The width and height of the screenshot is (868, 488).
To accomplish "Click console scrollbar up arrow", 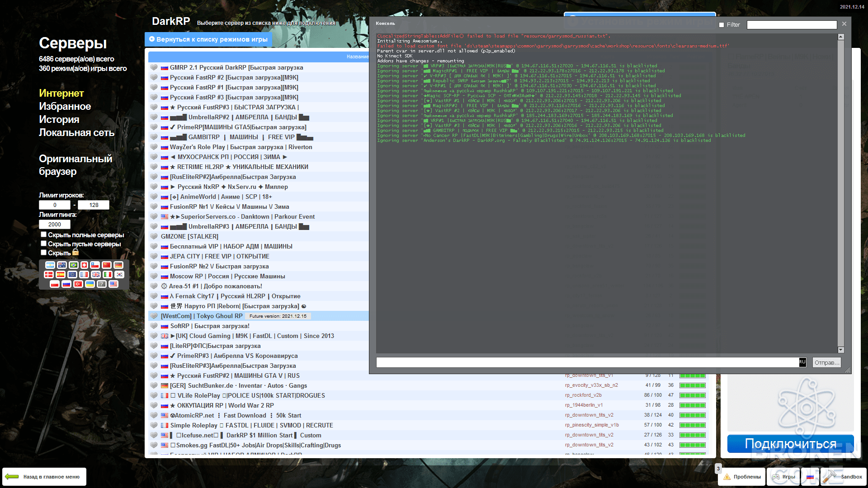I will coord(841,37).
